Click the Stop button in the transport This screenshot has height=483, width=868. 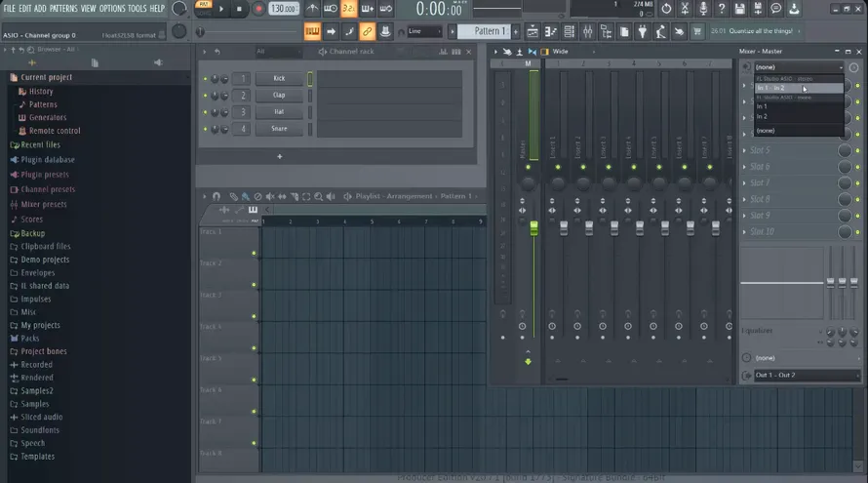tap(239, 9)
